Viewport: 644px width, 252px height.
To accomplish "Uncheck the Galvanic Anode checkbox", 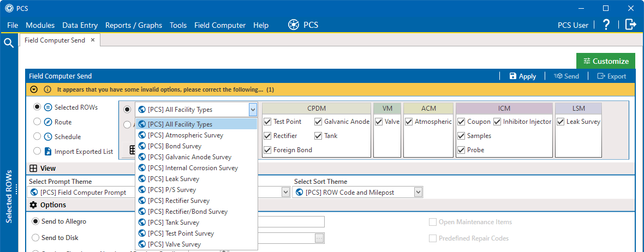I will click(x=318, y=122).
